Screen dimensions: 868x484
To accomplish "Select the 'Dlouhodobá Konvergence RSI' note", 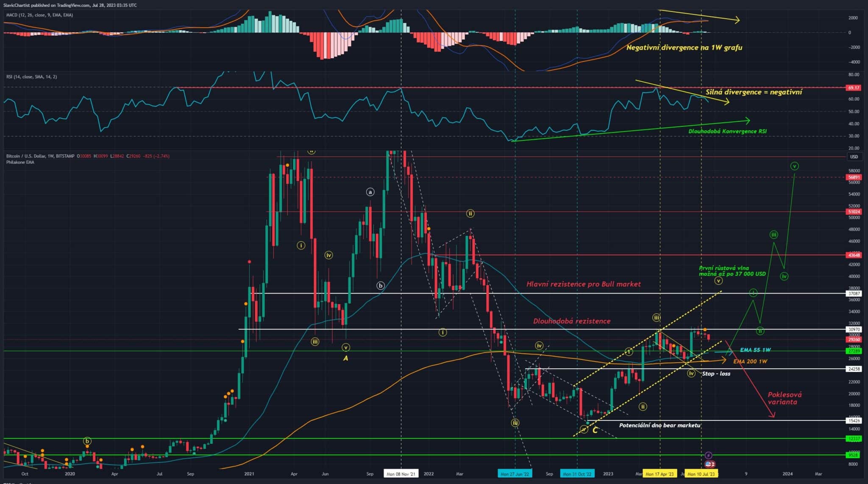I will 727,131.
